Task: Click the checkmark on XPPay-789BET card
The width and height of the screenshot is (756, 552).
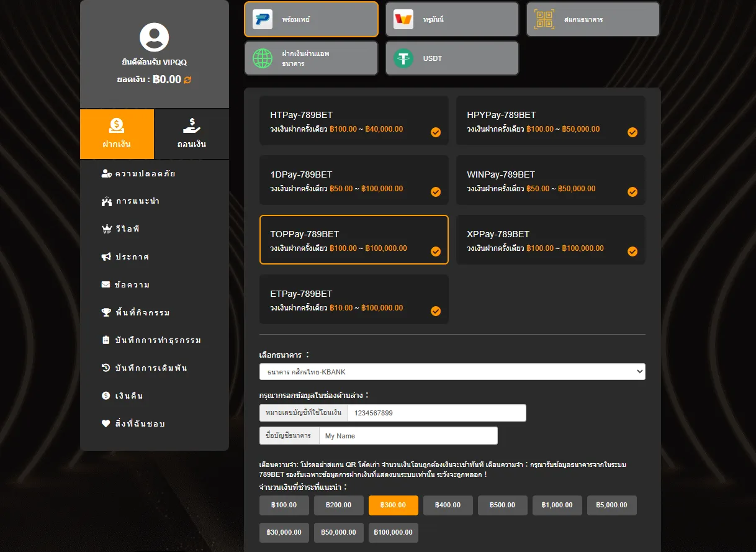Action: point(632,251)
